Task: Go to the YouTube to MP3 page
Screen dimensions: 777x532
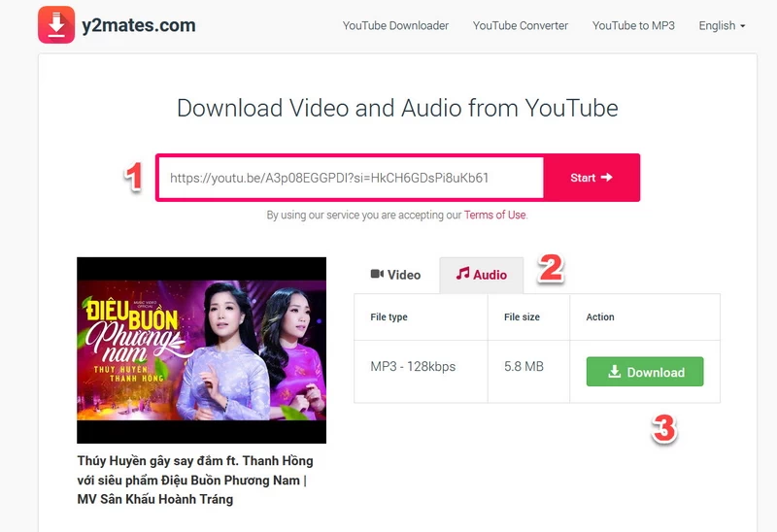Action: (633, 26)
